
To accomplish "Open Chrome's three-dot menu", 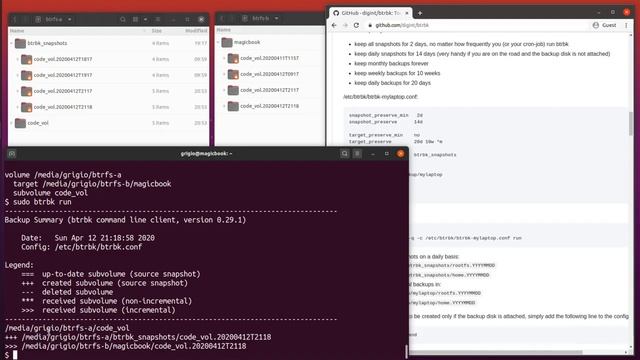I will (x=626, y=25).
